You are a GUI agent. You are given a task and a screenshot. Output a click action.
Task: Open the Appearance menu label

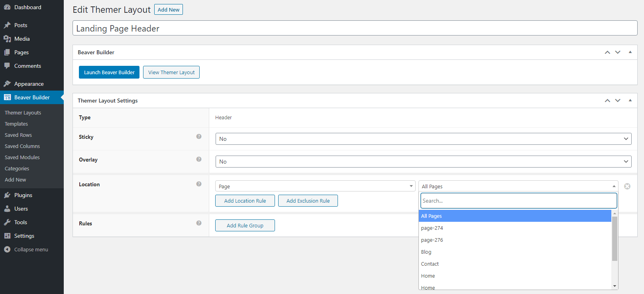(x=29, y=84)
